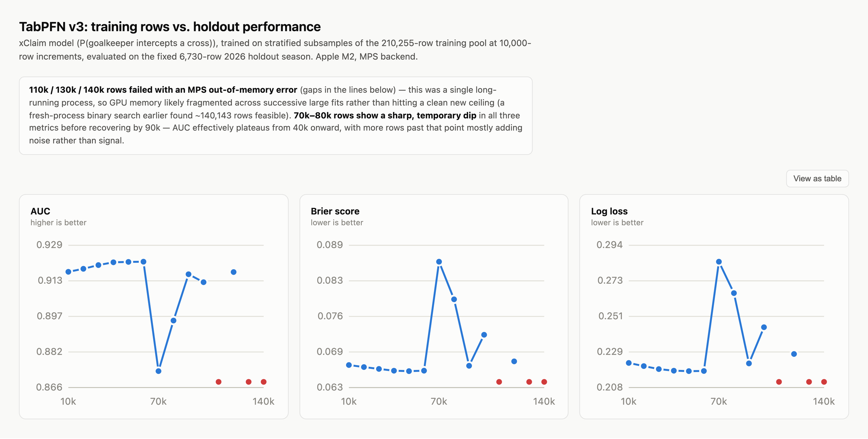
Task: Click the 0.294 axis label in Log loss chart
Action: click(610, 245)
